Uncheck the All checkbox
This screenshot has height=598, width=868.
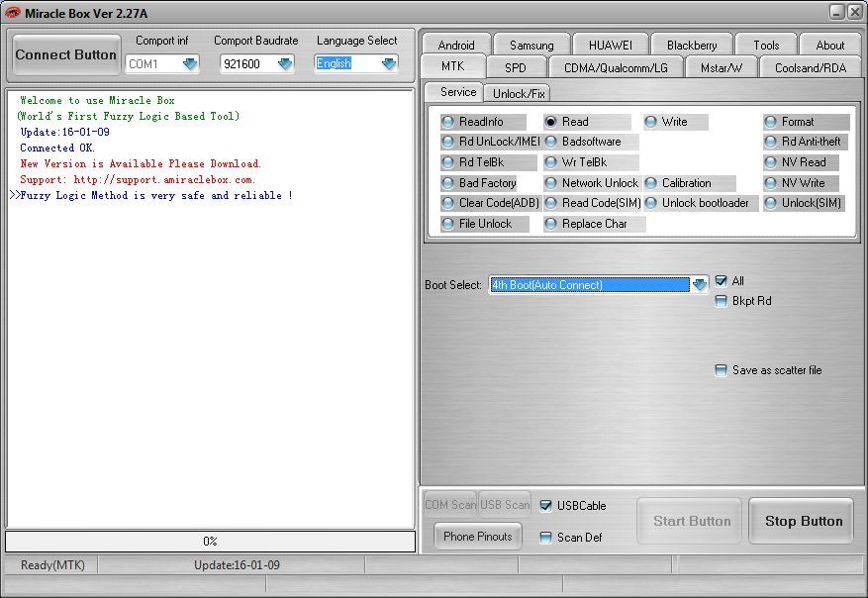(x=721, y=281)
